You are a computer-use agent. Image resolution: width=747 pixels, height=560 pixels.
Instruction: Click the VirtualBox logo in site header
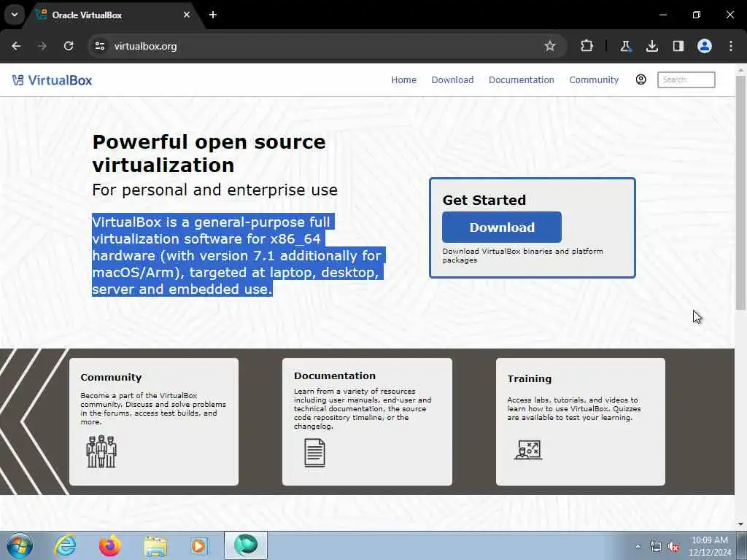[x=52, y=80]
